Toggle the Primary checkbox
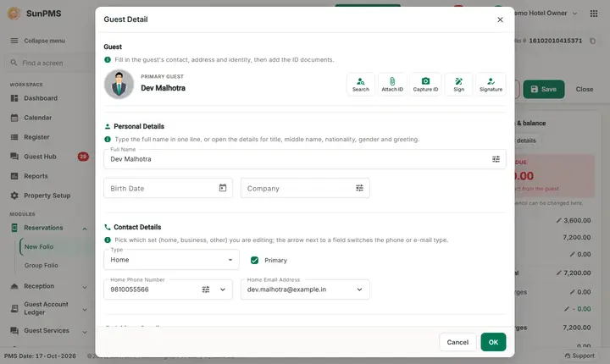The image size is (610, 364). pos(254,260)
